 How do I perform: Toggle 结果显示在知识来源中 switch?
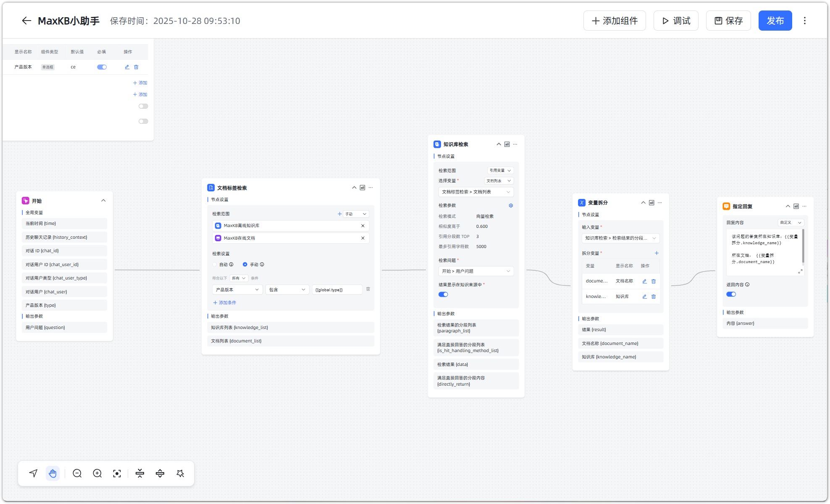tap(443, 294)
